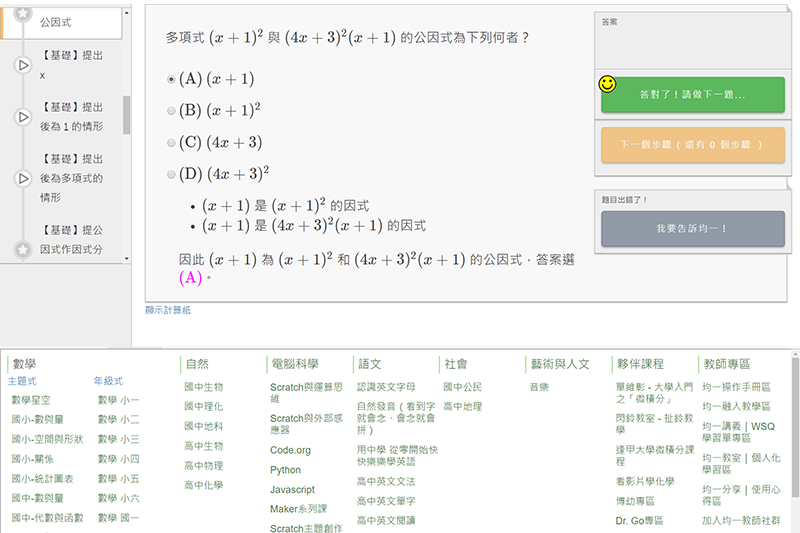The image size is (800, 533).
Task: Click star icon beside 提公因式作因式分解
Action: tap(23, 249)
